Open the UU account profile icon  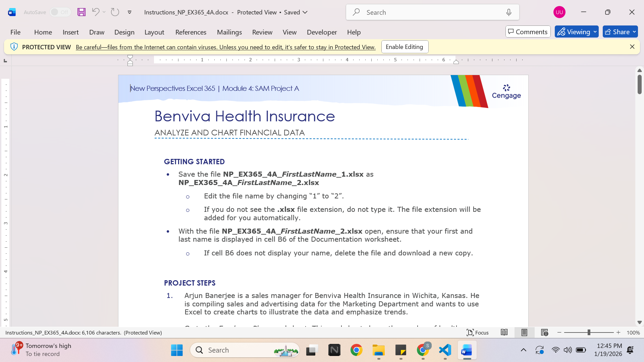point(559,12)
